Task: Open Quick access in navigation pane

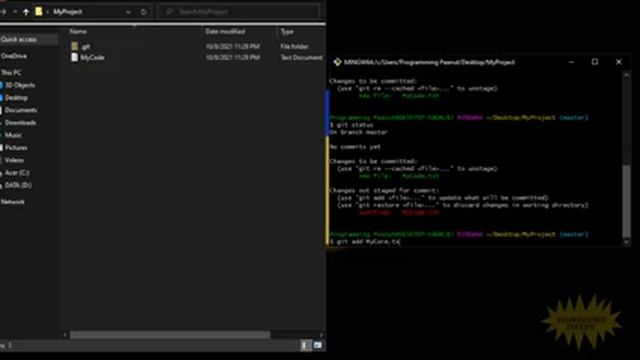Action: pyautogui.click(x=19, y=39)
